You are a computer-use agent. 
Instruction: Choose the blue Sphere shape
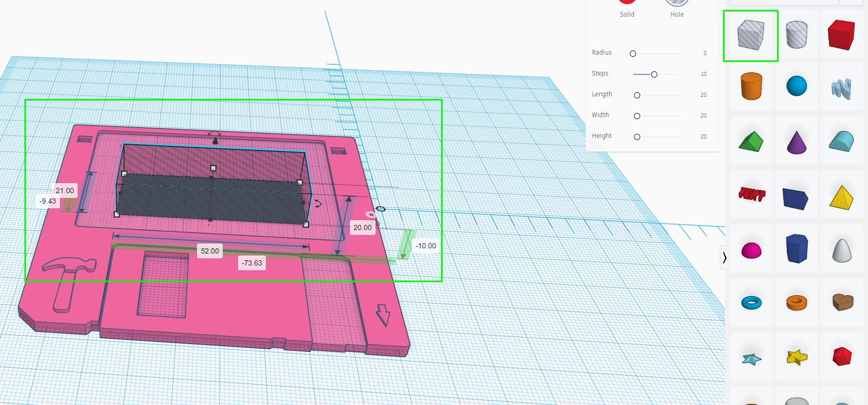(x=796, y=86)
